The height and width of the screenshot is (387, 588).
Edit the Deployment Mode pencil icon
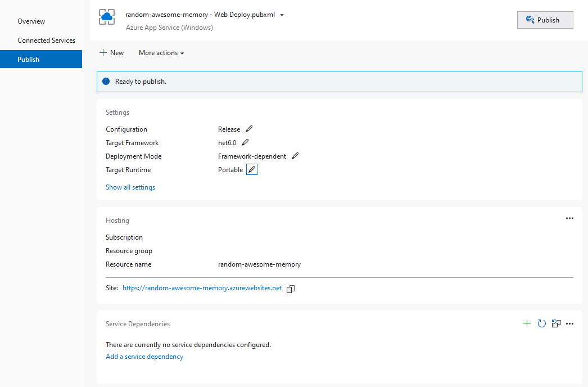point(295,156)
